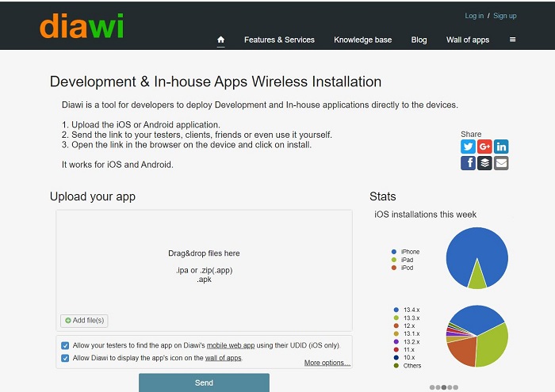Click the iPad legend dot
555x392 pixels.
(x=394, y=260)
